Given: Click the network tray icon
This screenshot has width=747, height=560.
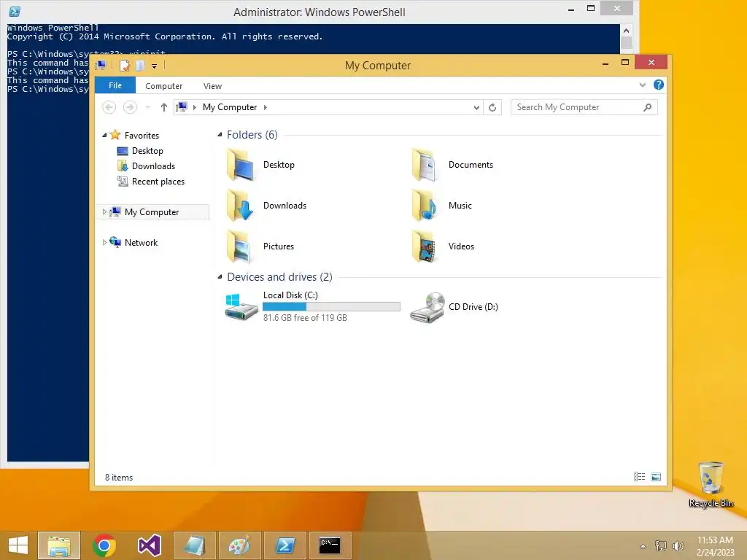Looking at the screenshot, I should click(x=661, y=546).
